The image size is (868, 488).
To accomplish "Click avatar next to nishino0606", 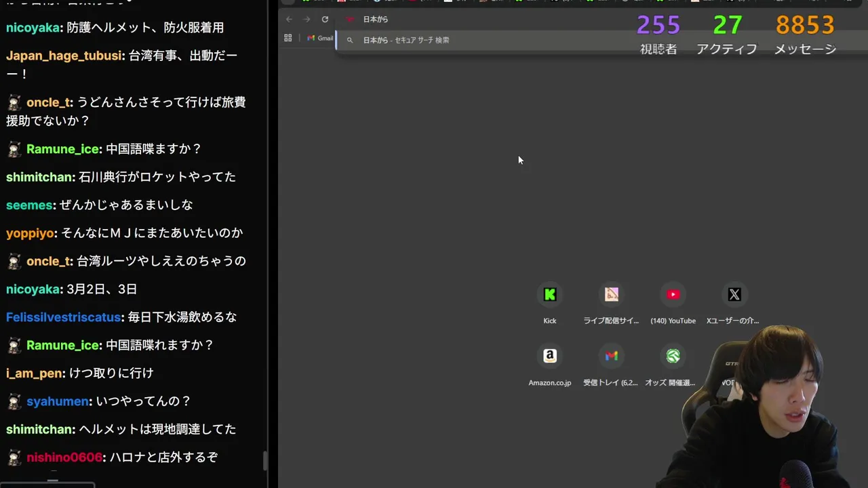I will click(14, 458).
